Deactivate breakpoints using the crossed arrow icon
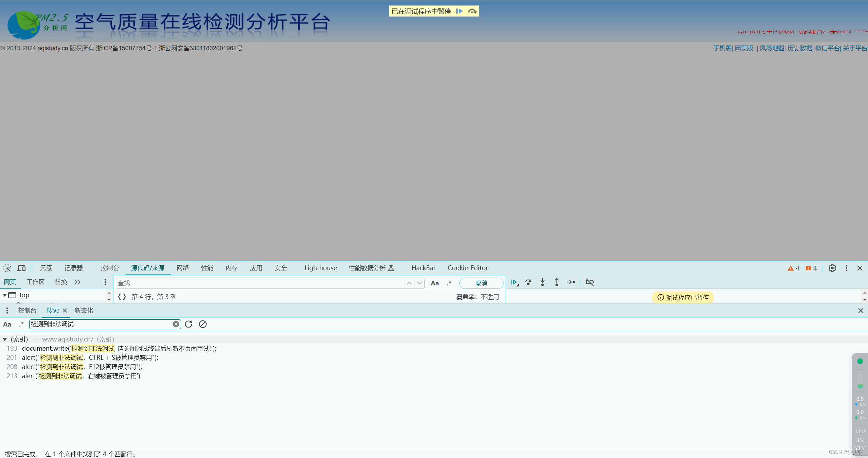This screenshot has width=868, height=458. coord(590,282)
